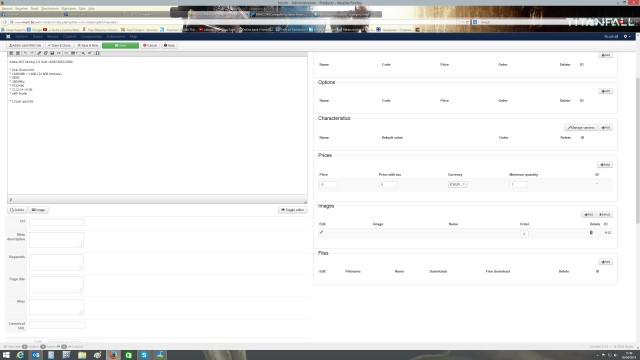The image size is (640, 360).
Task: Click the Windows Start button
Action: (x=6, y=355)
